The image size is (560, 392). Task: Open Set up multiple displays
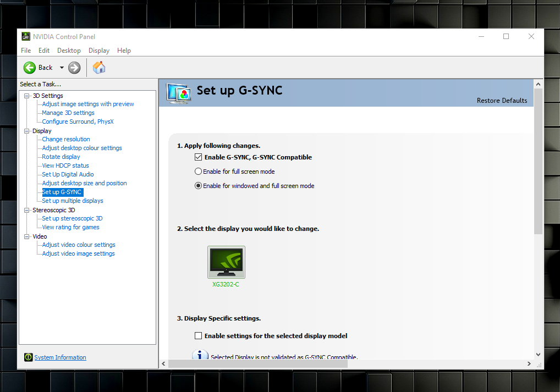73,201
